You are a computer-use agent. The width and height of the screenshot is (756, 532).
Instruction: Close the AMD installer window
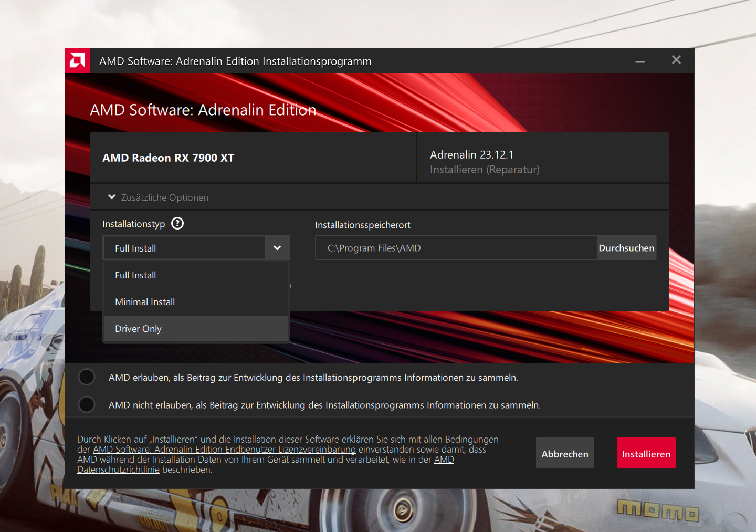click(676, 60)
